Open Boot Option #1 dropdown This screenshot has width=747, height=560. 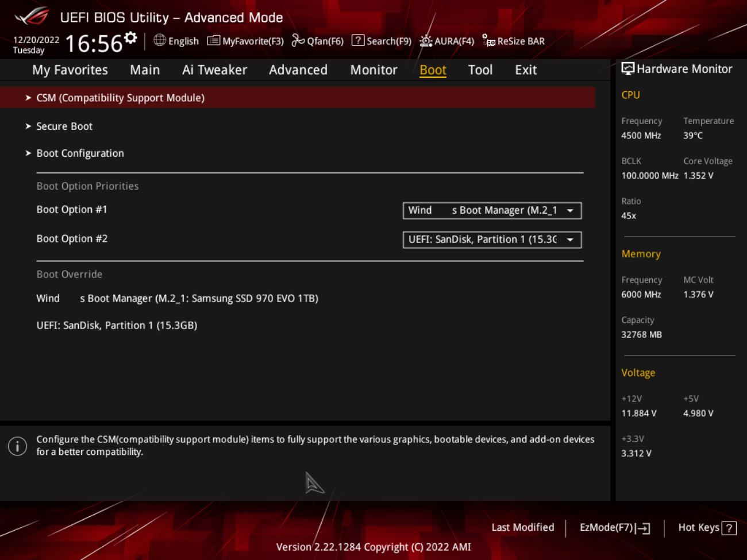[492, 210]
